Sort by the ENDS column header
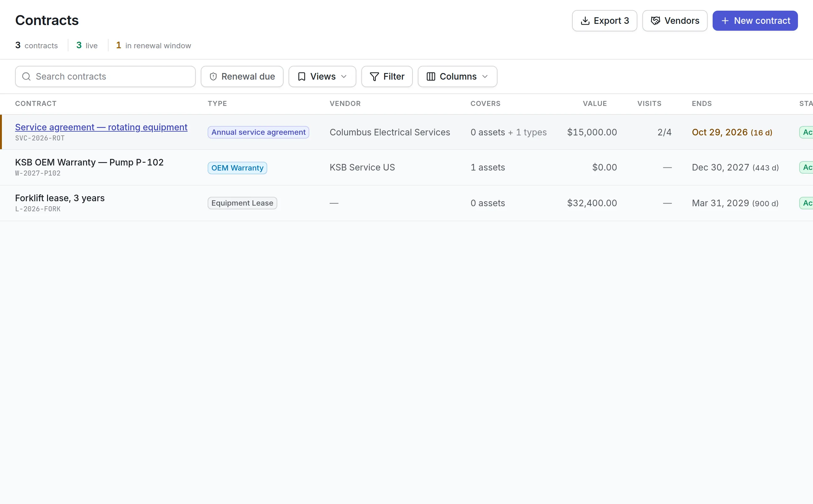The height and width of the screenshot is (504, 813). pos(702,104)
